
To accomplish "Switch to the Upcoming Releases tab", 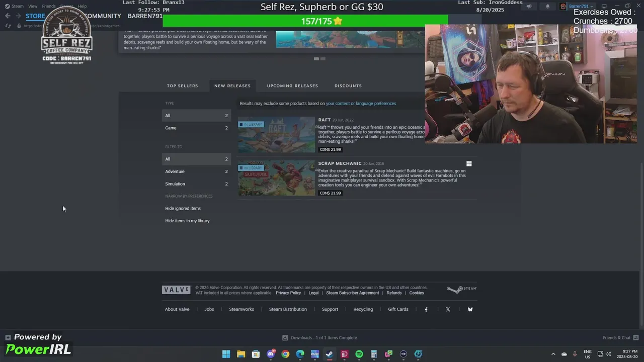I will pos(292,85).
